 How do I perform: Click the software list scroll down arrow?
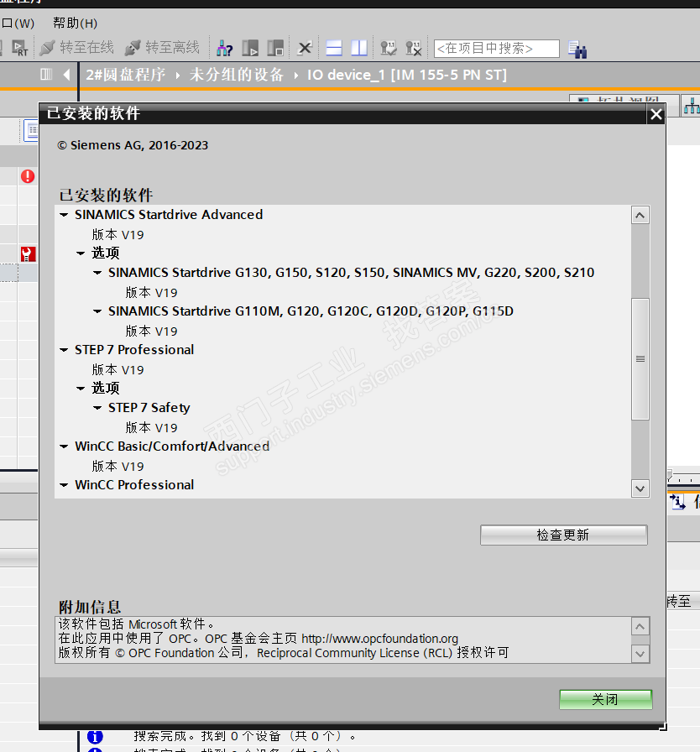point(640,488)
